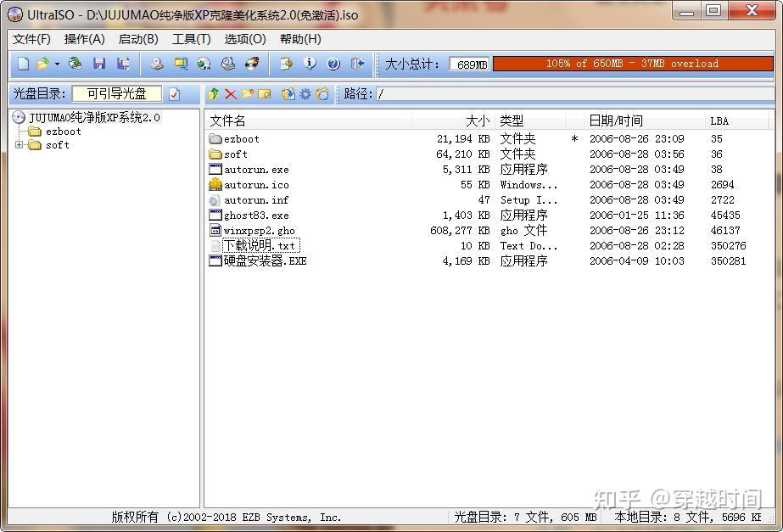Click the blue Info (i) icon
Viewport: 783px width, 532px height.
[x=310, y=64]
